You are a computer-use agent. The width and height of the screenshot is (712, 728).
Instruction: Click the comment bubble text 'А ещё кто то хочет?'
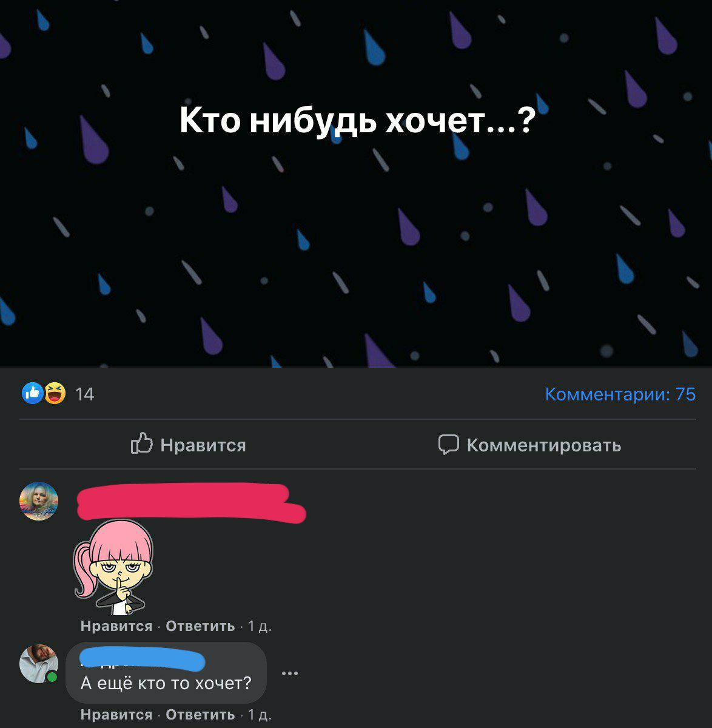click(166, 684)
